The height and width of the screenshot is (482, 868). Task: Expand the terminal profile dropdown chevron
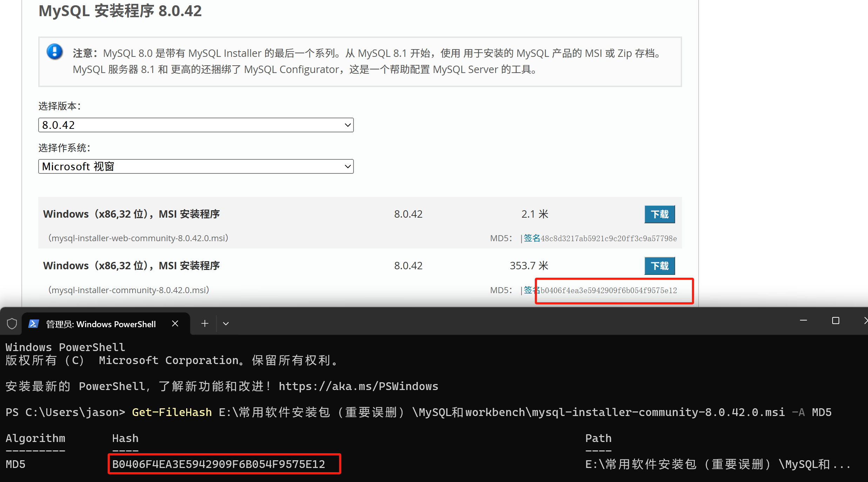point(226,323)
